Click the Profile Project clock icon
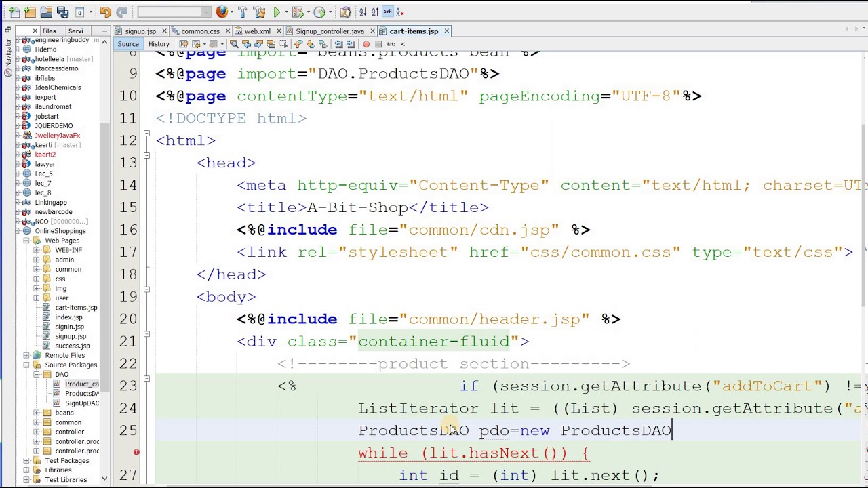This screenshot has height=488, width=868. pos(319,12)
